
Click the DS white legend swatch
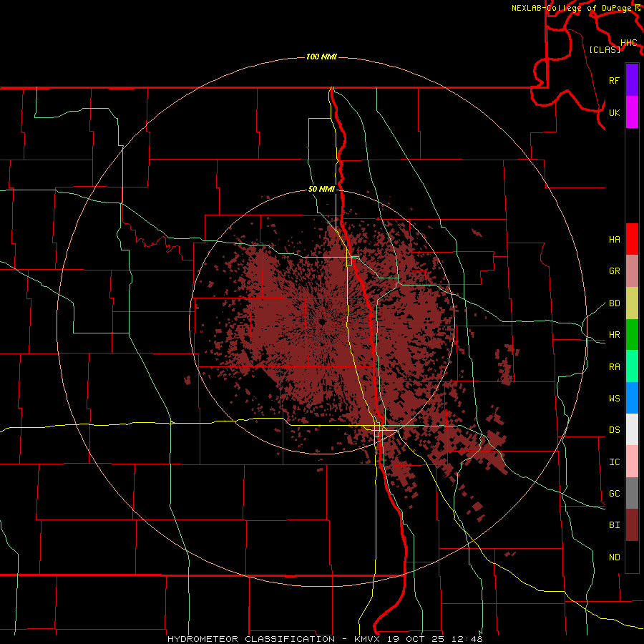(x=632, y=429)
